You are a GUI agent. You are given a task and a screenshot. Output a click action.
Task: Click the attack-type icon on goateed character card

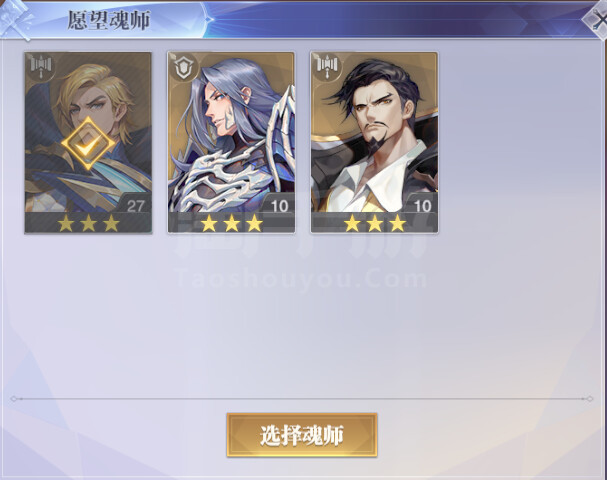[327, 66]
